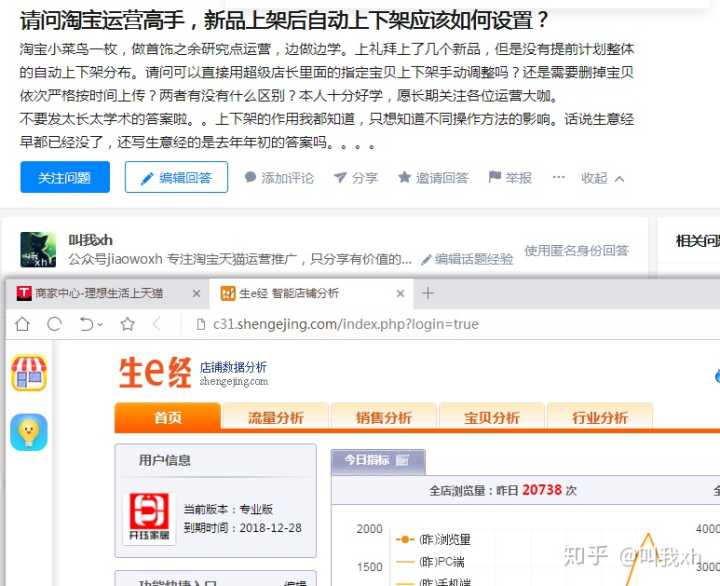
Task: Switch to 商家中心 browser tab
Action: tap(98, 293)
